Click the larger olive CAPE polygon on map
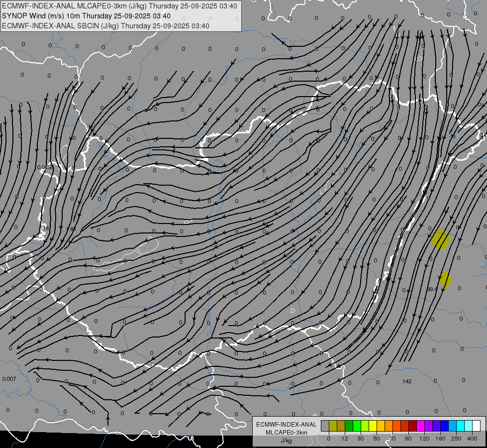Image resolution: width=487 pixels, height=448 pixels. pyautogui.click(x=441, y=239)
